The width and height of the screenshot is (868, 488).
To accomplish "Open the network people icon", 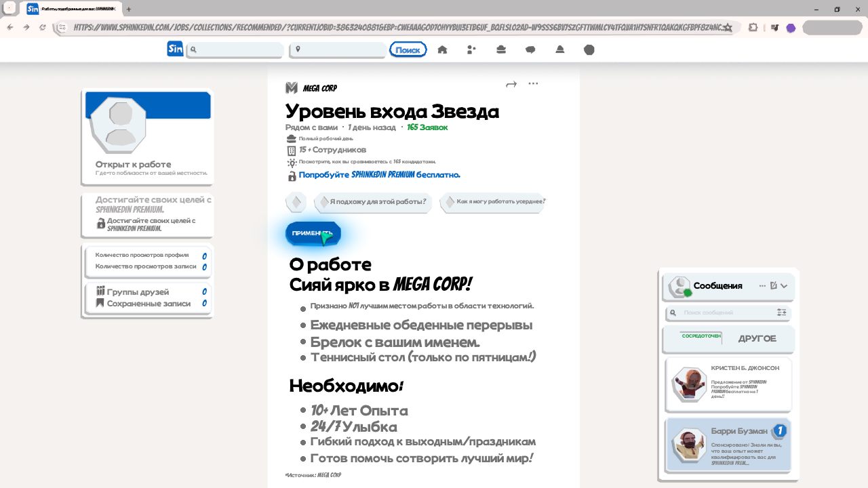I will click(x=472, y=49).
